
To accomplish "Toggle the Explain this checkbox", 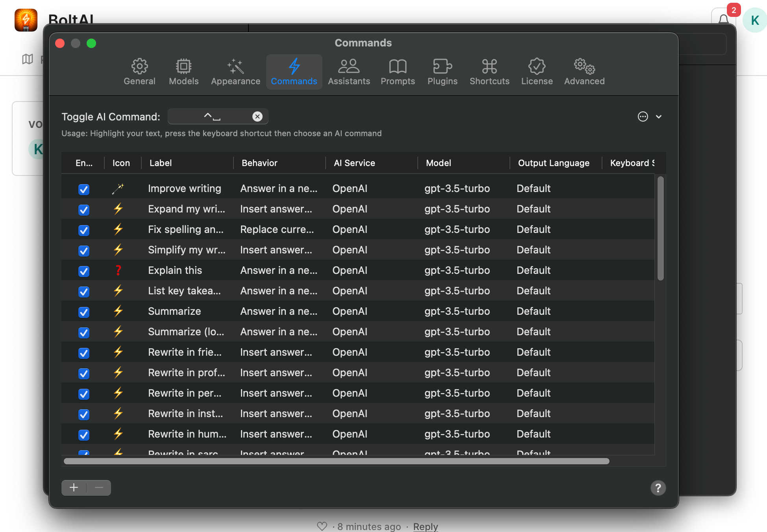I will click(x=84, y=271).
